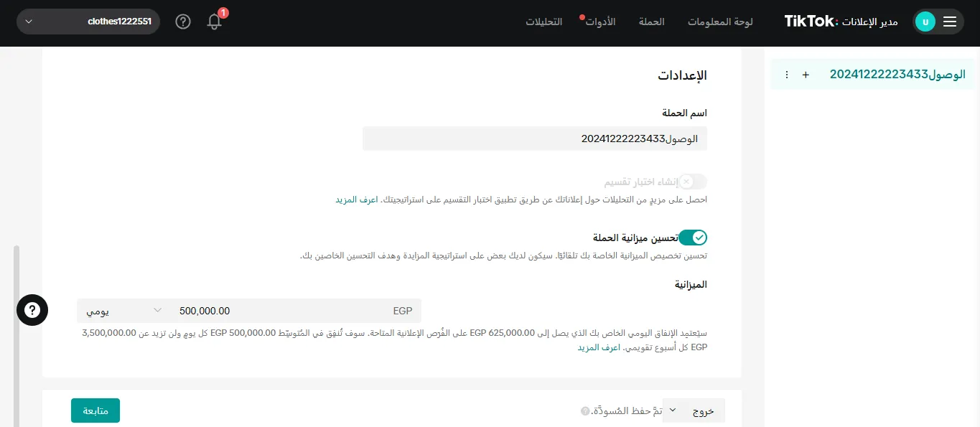Viewport: 980px width, 427px height.
Task: Add a new campaign with the plus icon
Action: pos(806,74)
